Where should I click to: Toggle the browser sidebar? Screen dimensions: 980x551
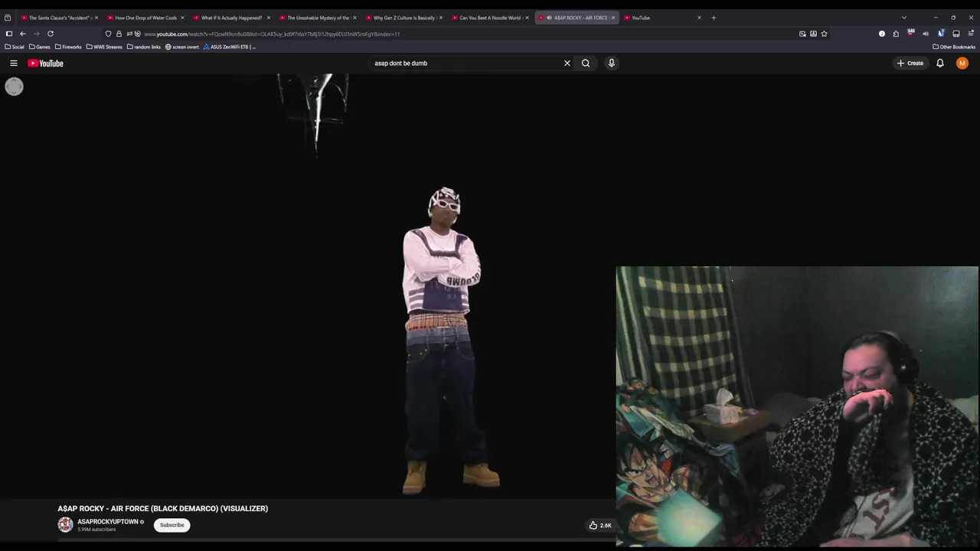tap(9, 34)
